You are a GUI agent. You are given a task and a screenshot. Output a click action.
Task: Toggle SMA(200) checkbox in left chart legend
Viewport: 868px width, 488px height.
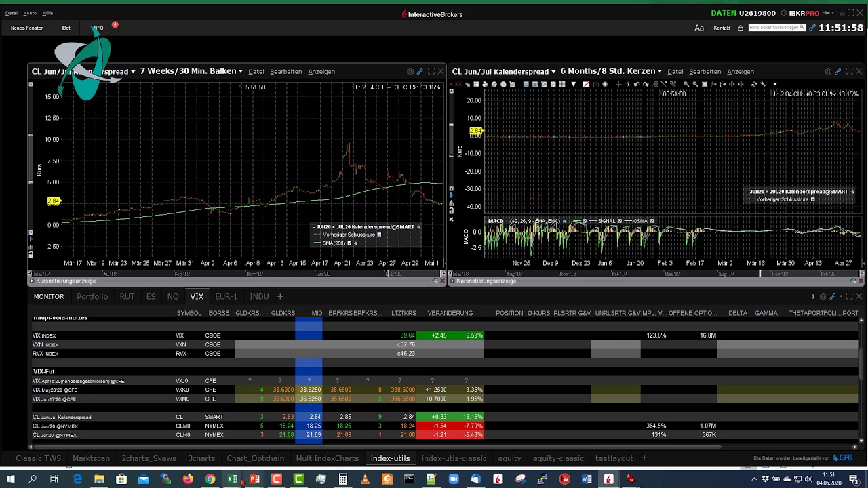coord(349,243)
